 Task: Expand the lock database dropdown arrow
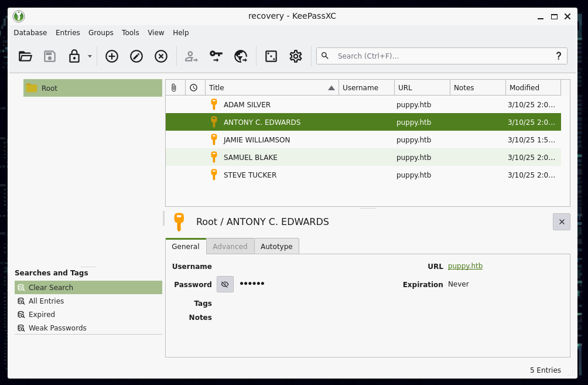coord(90,56)
